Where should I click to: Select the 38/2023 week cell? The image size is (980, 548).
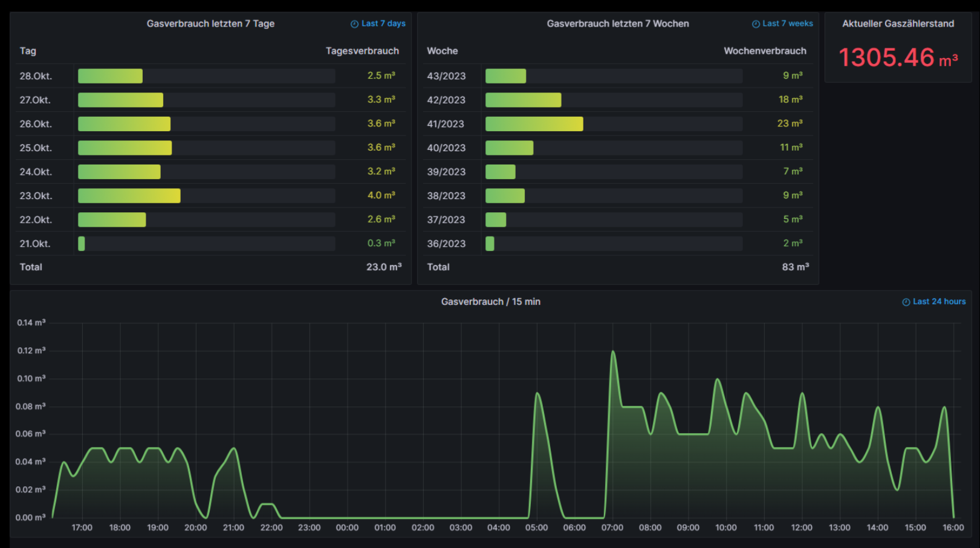click(446, 196)
